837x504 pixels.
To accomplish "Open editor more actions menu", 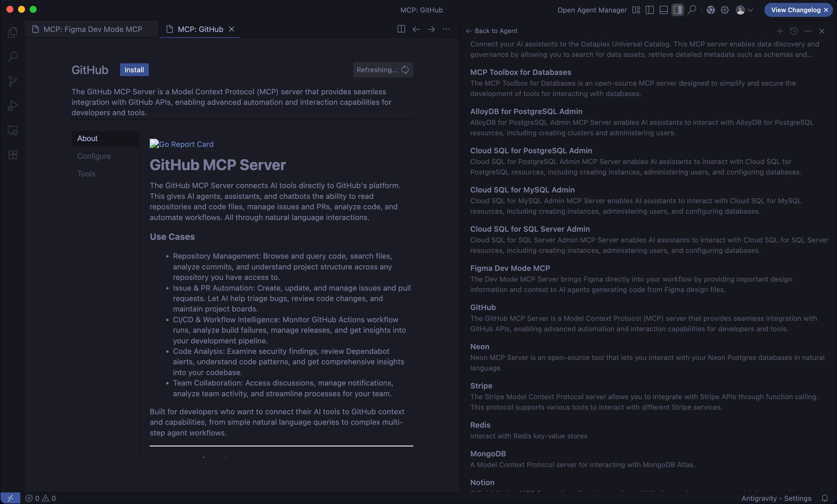I will click(x=446, y=29).
